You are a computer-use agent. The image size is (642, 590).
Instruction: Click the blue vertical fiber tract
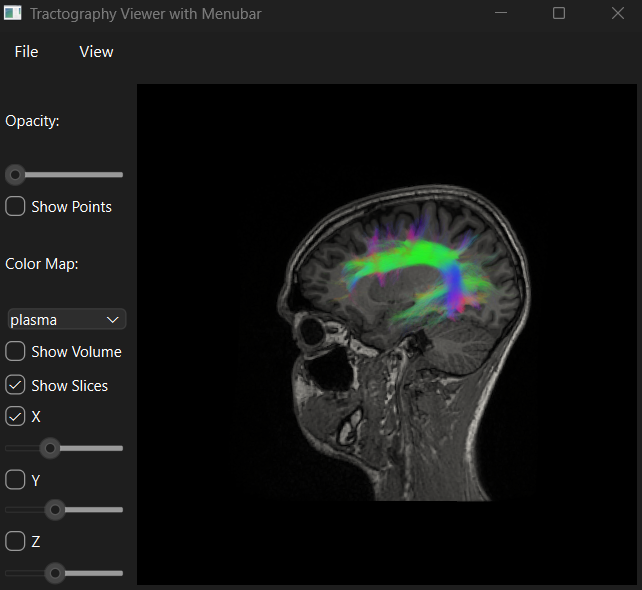click(x=455, y=283)
